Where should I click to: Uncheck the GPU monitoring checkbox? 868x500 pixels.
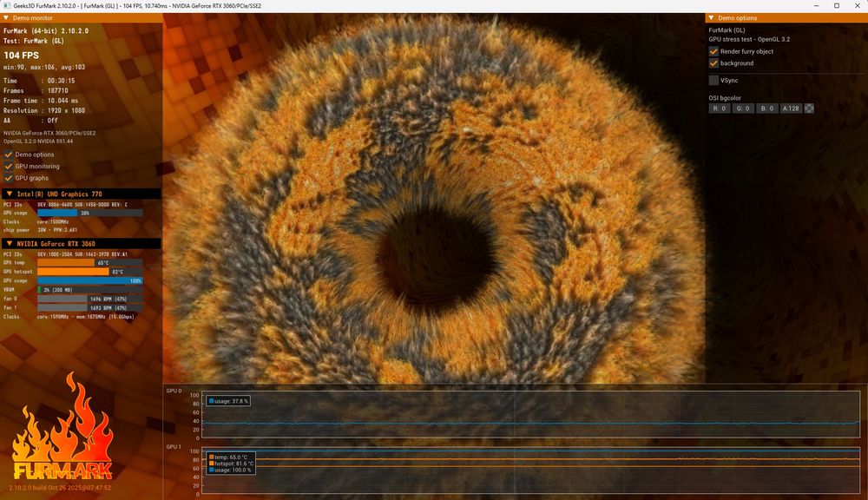(x=9, y=166)
